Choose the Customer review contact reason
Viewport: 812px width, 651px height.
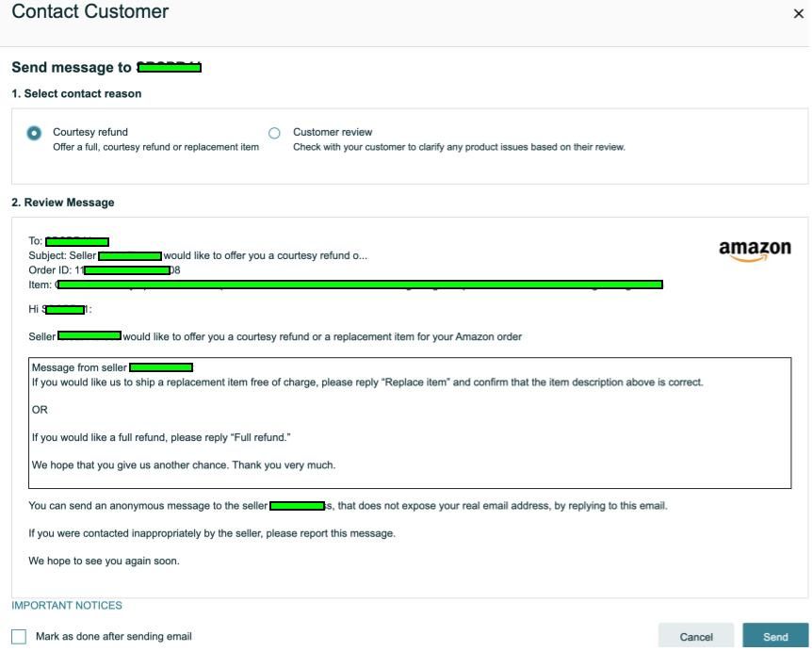click(274, 133)
